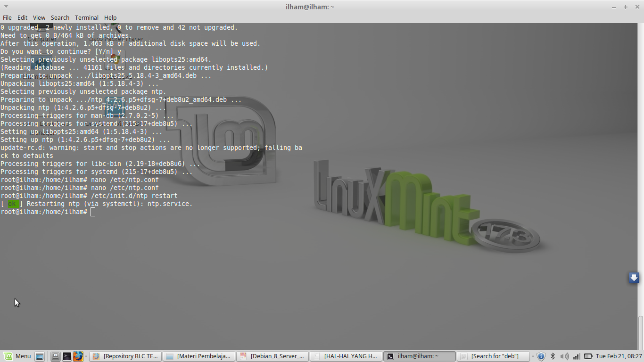
Task: Open the Mint Menu button
Action: point(17,356)
